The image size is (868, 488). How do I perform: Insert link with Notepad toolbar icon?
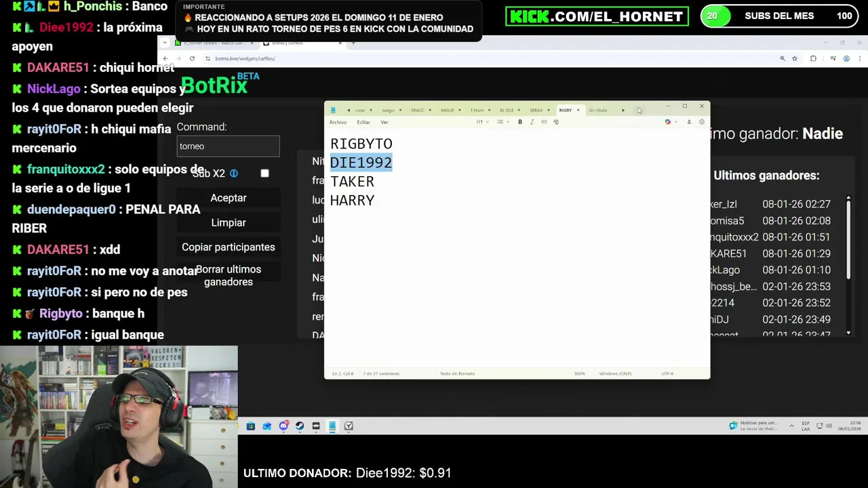544,122
